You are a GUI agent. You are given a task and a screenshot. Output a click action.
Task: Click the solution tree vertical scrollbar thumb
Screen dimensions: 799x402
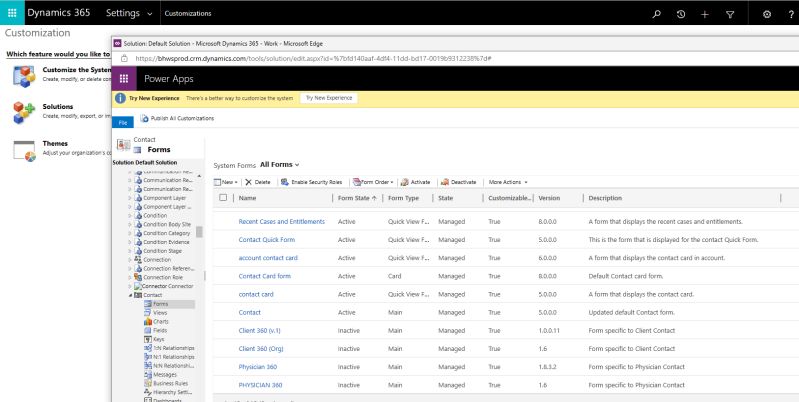tap(199, 232)
